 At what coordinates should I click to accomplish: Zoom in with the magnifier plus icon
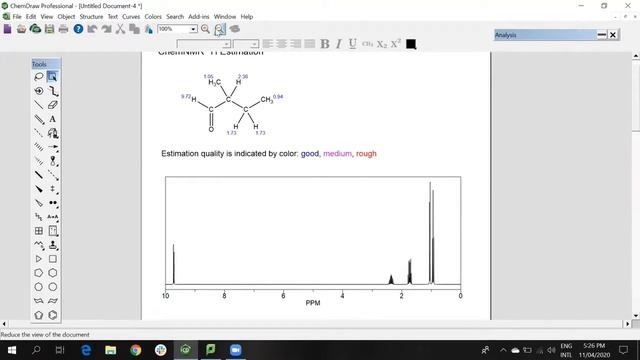pyautogui.click(x=205, y=29)
